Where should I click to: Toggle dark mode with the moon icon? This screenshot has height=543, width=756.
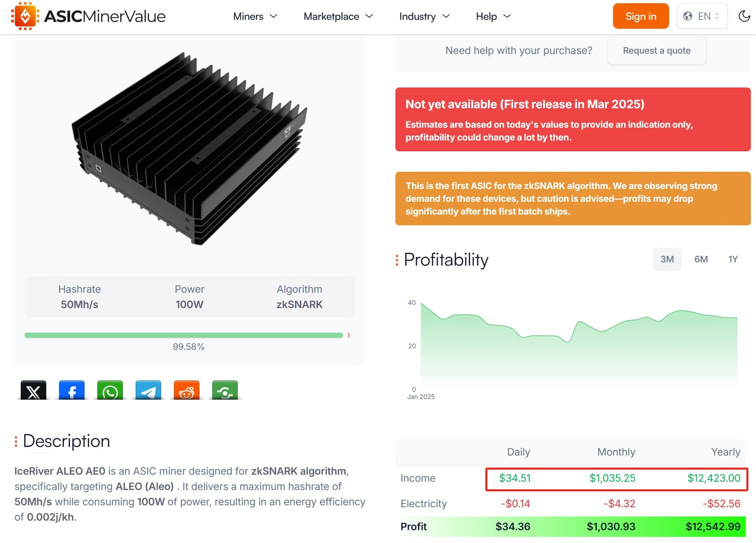(744, 16)
